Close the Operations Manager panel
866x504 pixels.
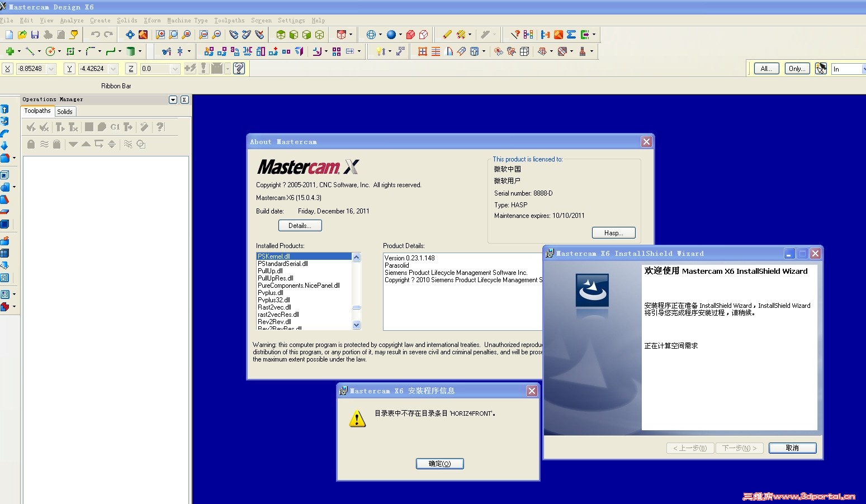tap(184, 99)
